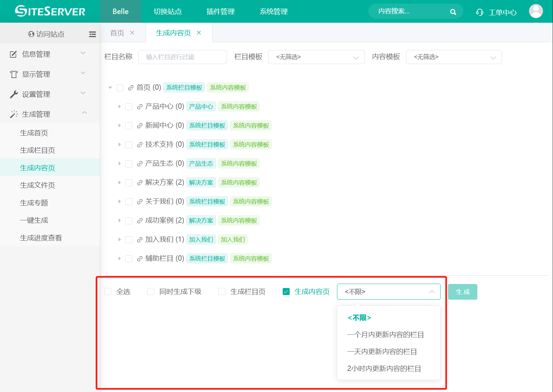
Task: Switch to the 首页 tab
Action: (x=117, y=33)
